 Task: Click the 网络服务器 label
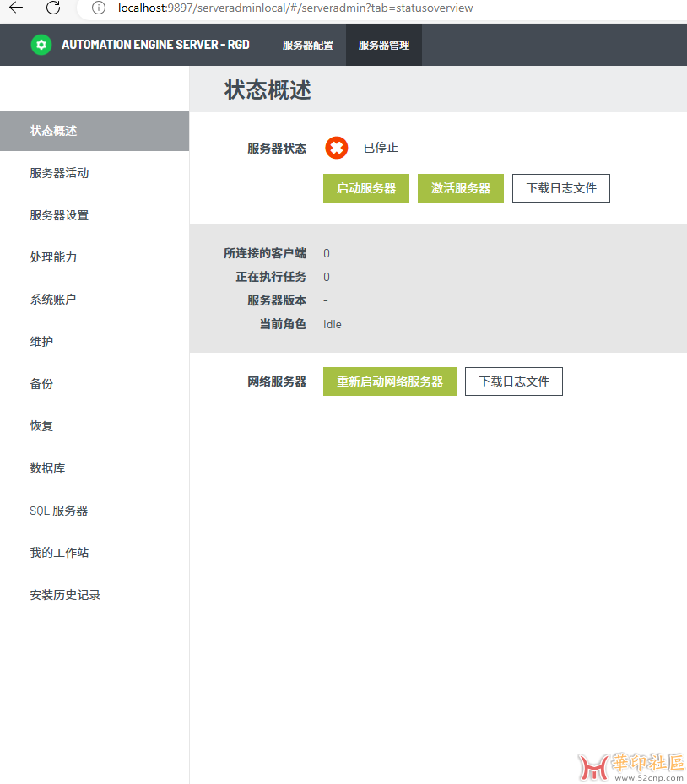[x=277, y=382]
